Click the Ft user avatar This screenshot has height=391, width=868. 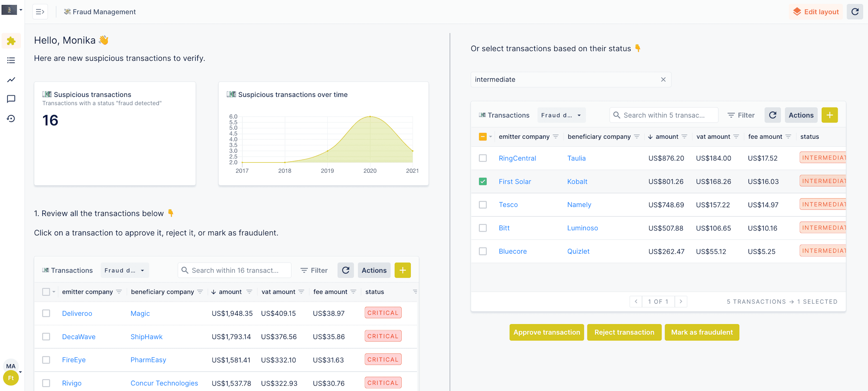[x=11, y=378]
